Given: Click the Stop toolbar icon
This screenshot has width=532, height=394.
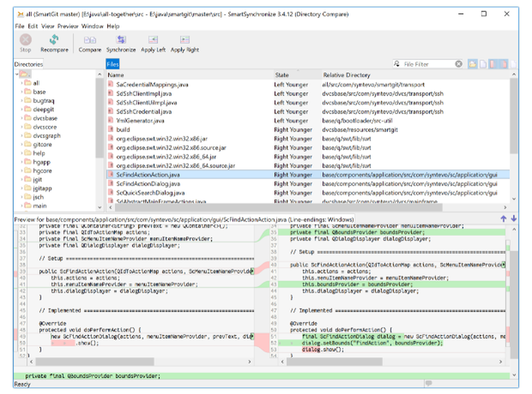Looking at the screenshot, I should [26, 40].
